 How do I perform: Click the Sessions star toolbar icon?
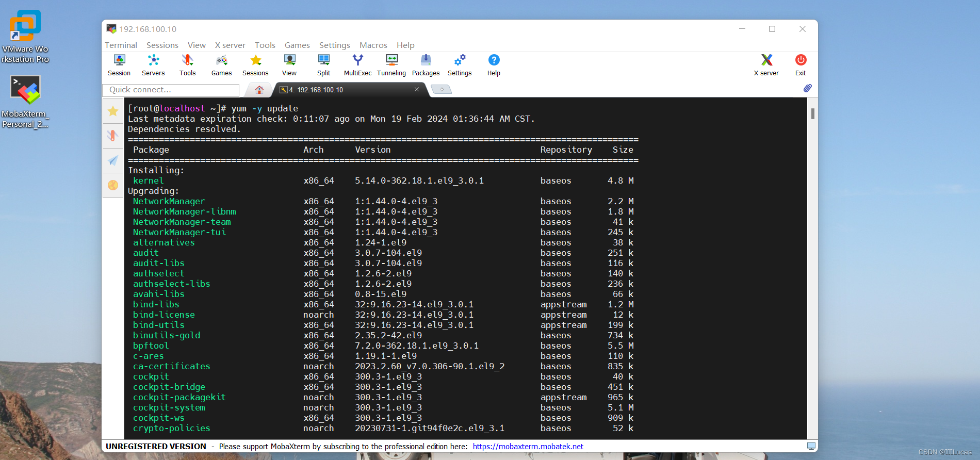click(255, 65)
